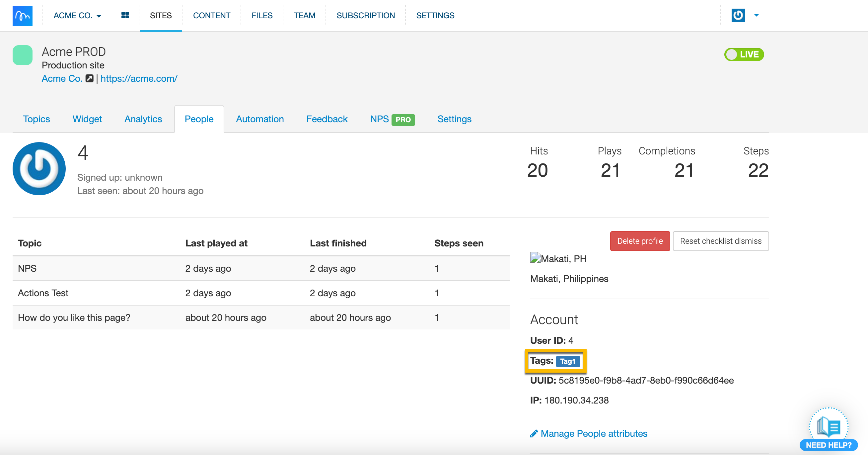This screenshot has height=455, width=868.
Task: Click the PRO badge next to NPS
Action: 403,120
